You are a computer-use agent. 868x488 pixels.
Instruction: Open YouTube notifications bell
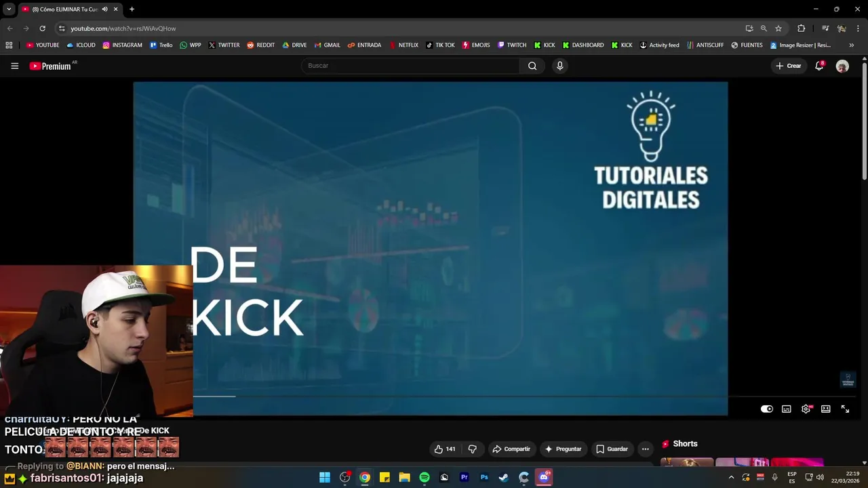pyautogui.click(x=819, y=66)
